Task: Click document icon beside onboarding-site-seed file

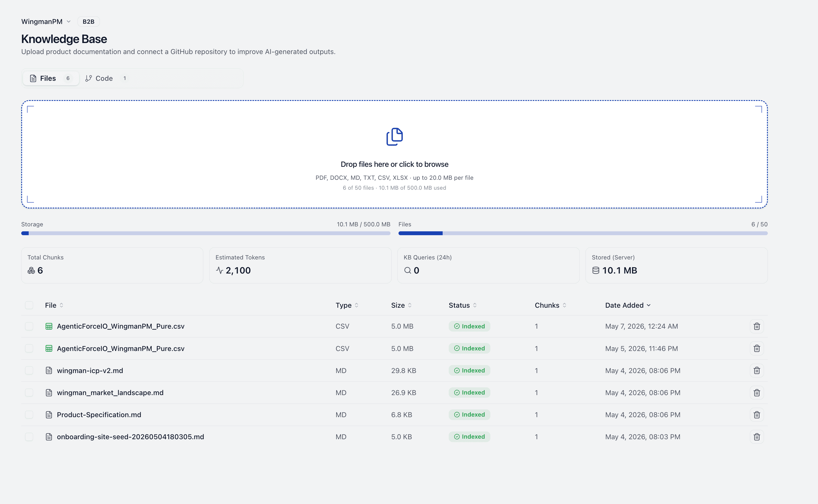Action: 49,437
